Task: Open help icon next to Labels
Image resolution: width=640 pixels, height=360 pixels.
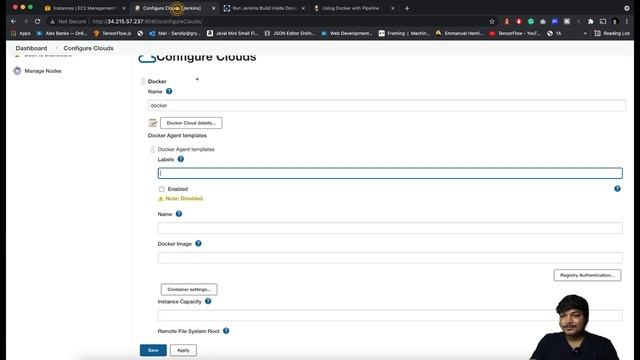Action: (x=181, y=159)
